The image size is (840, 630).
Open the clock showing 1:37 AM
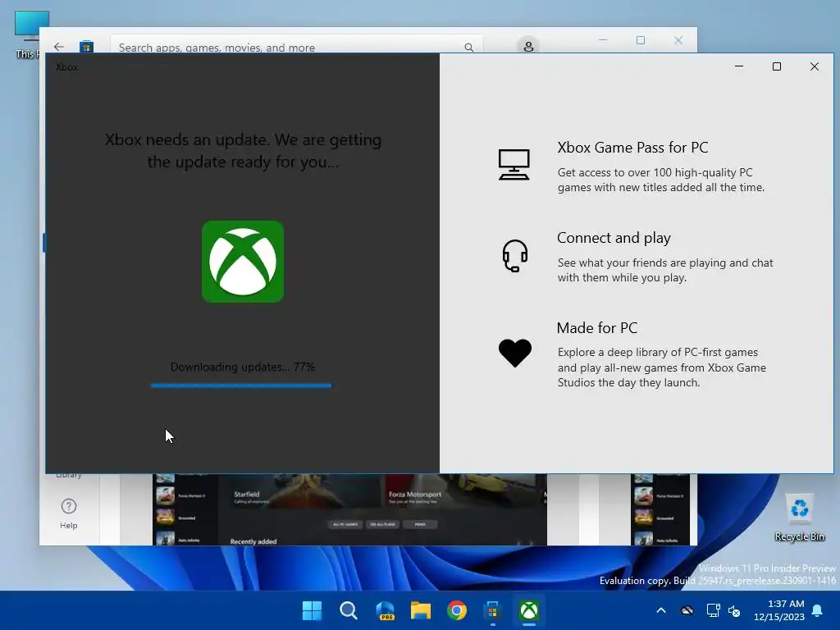click(x=779, y=610)
